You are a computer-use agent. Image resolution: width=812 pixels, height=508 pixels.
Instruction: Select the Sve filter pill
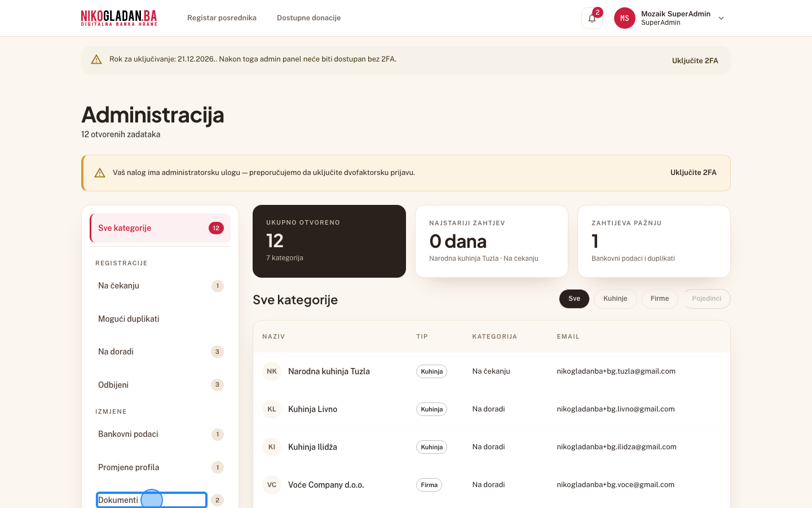pos(574,299)
